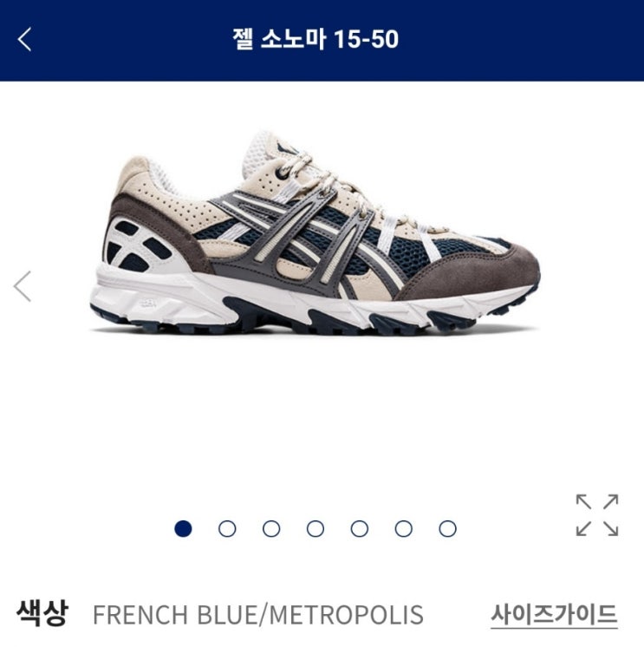Select the second carousel dot
This screenshot has height=647, width=644.
coord(227,528)
